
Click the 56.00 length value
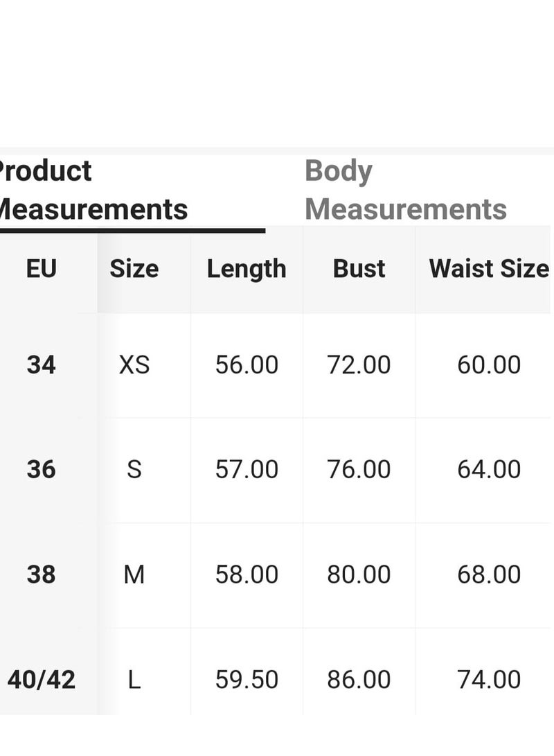(247, 364)
